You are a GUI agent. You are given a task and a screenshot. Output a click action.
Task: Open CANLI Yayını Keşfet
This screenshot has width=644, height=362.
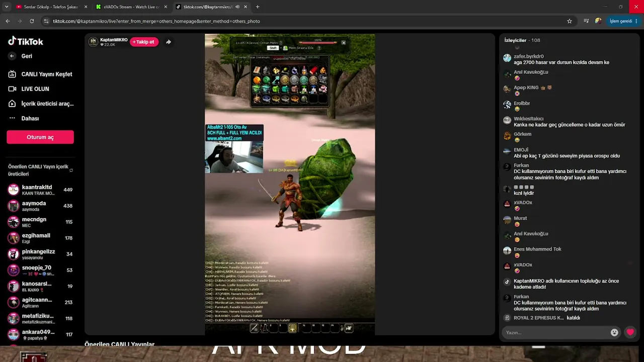[40, 74]
